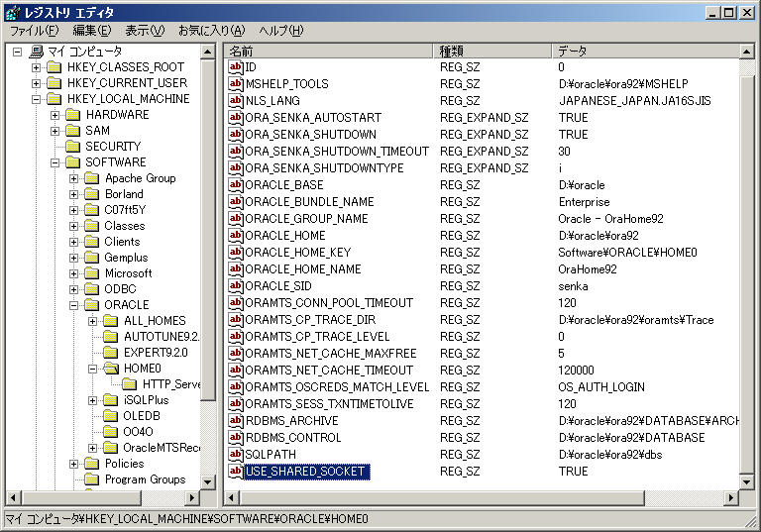
Task: Click the string icon beside ORACLE_HOME_KEY
Action: (x=236, y=253)
